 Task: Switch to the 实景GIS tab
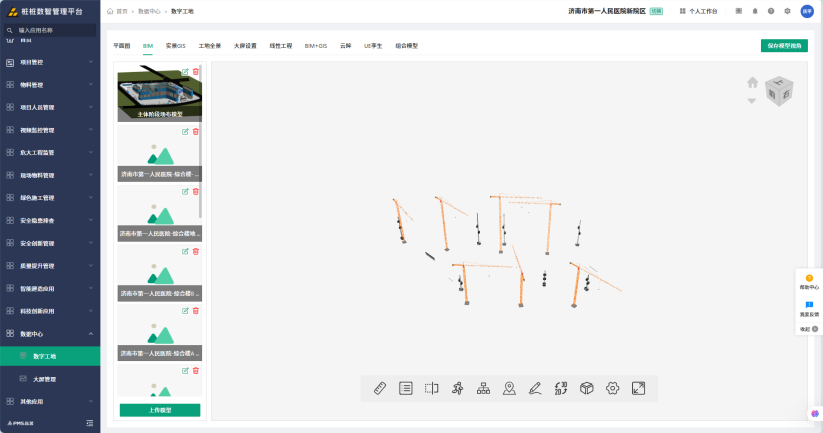[x=176, y=46]
